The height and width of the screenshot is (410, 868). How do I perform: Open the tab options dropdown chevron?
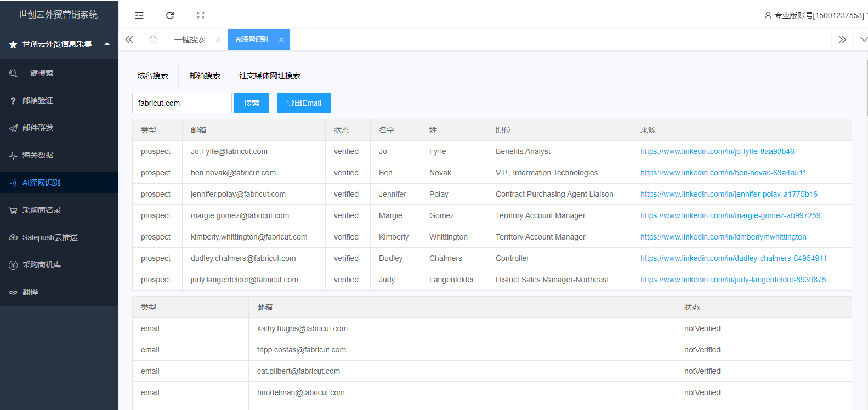[x=864, y=39]
